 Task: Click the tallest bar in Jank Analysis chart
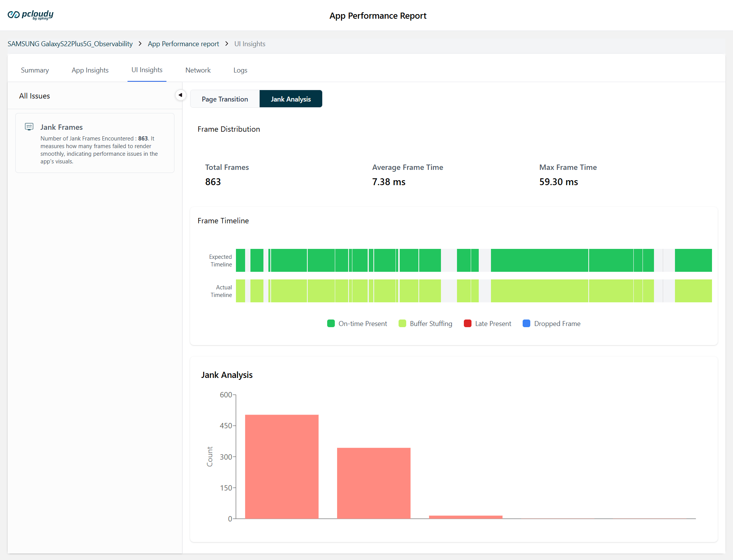tap(282, 466)
